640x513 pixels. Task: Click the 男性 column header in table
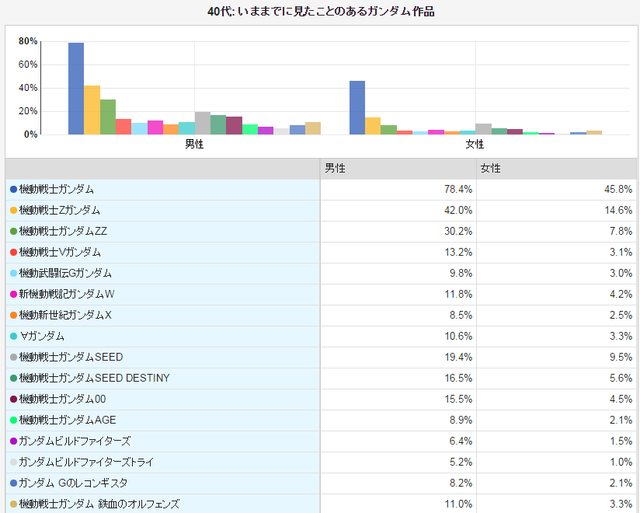(336, 168)
